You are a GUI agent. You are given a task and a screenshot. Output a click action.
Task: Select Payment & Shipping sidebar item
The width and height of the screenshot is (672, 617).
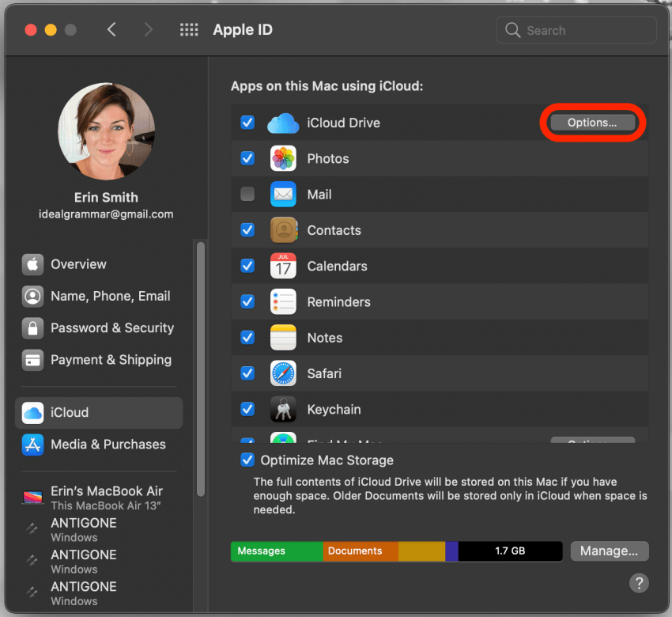[x=111, y=360]
